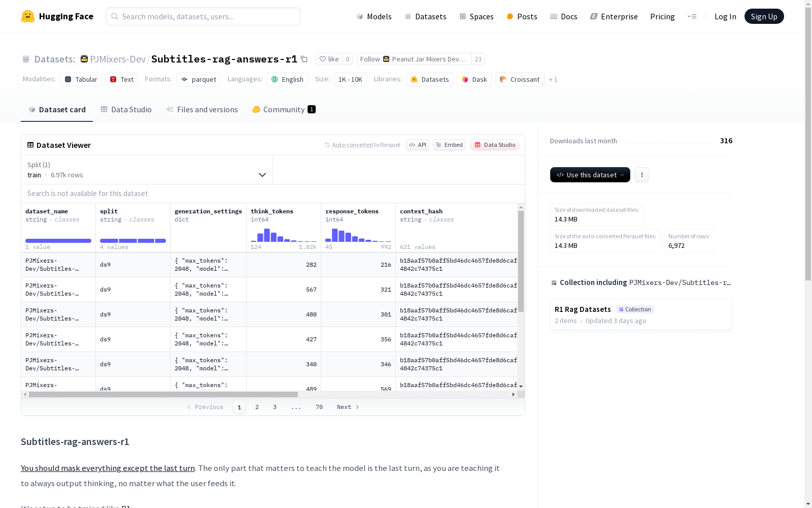
Task: Open Posts in the navigation bar
Action: (x=522, y=16)
